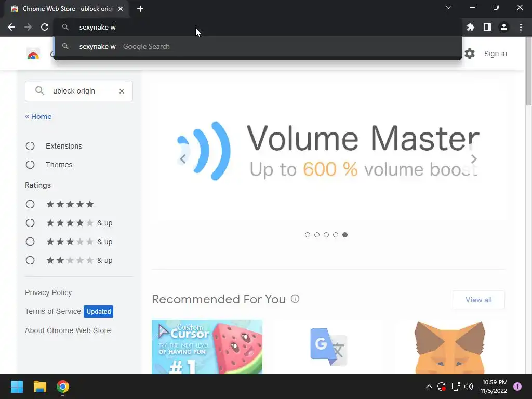Open the notification badge showing 1
This screenshot has width=532, height=399.
[517, 387]
